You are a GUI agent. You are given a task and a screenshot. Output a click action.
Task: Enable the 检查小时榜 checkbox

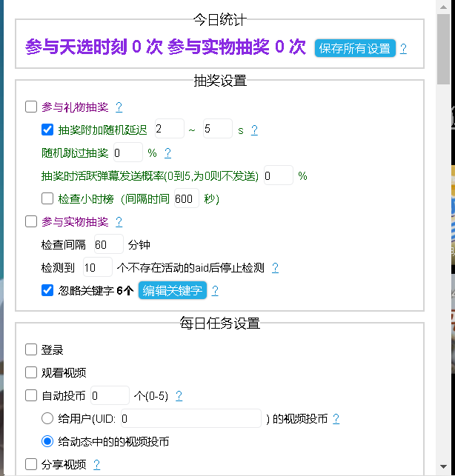point(47,198)
